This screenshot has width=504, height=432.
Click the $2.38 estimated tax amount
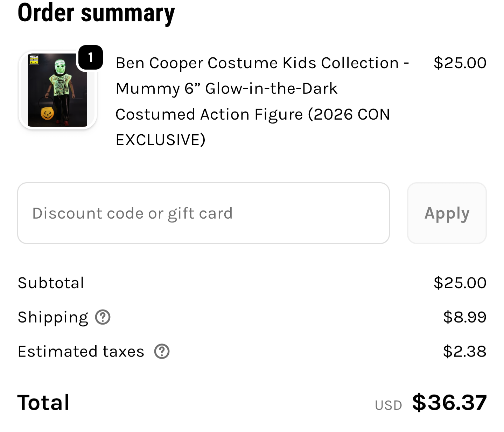[x=464, y=352]
